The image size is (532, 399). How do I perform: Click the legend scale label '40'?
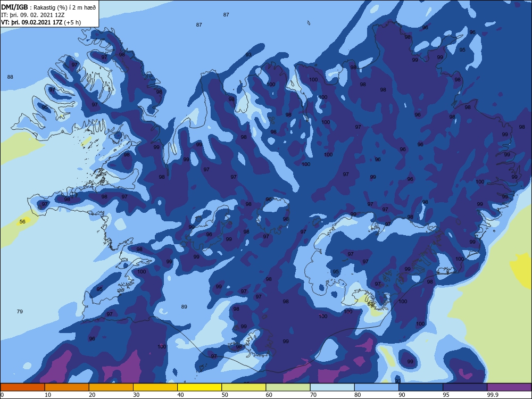click(x=181, y=395)
